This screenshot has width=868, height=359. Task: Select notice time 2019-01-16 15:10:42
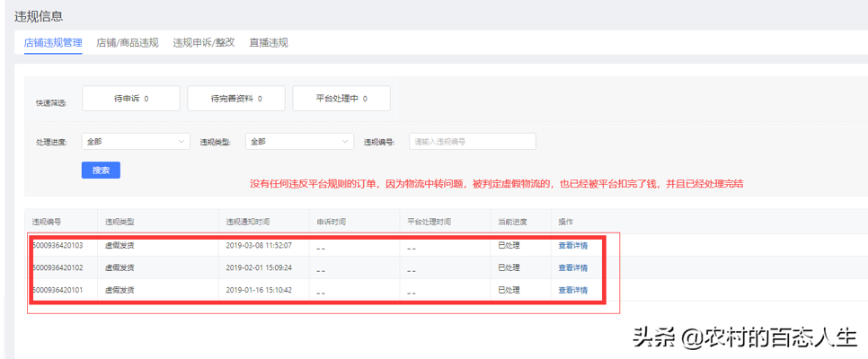(x=259, y=290)
